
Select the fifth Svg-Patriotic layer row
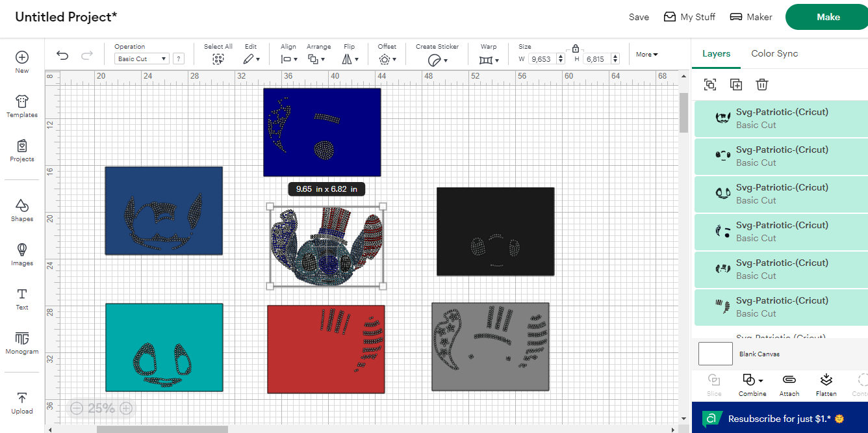tap(781, 269)
